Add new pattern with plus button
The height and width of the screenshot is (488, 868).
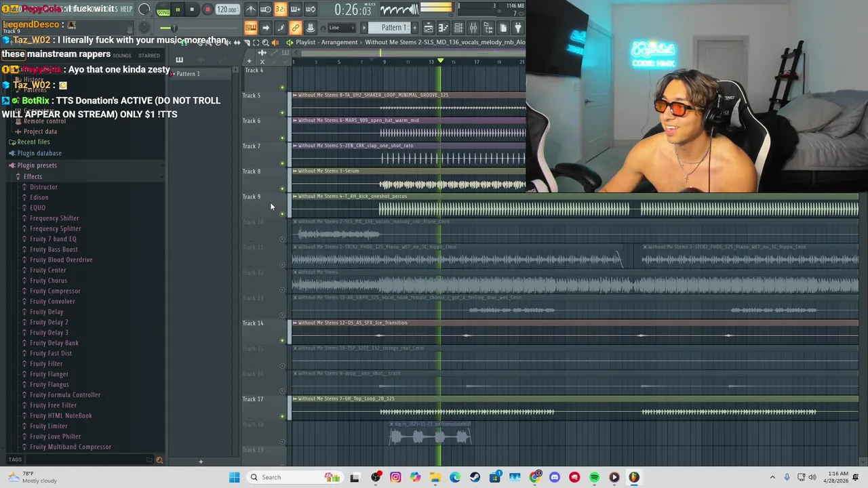pos(414,28)
